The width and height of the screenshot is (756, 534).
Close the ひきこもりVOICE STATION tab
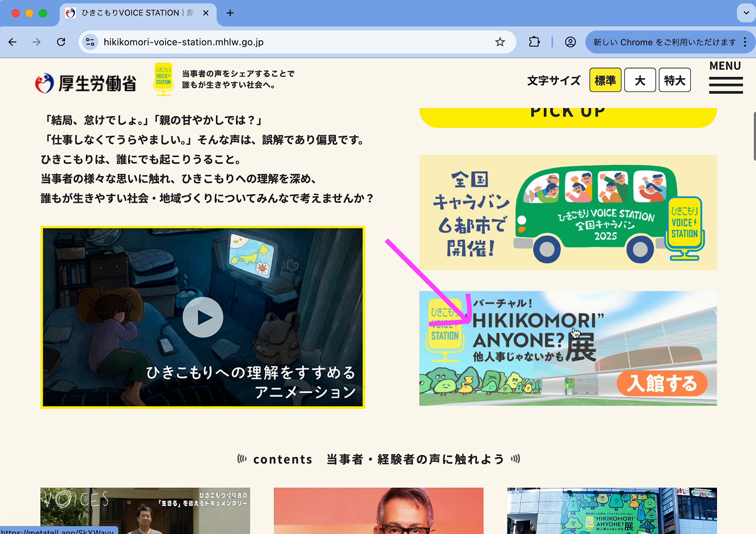click(x=206, y=13)
